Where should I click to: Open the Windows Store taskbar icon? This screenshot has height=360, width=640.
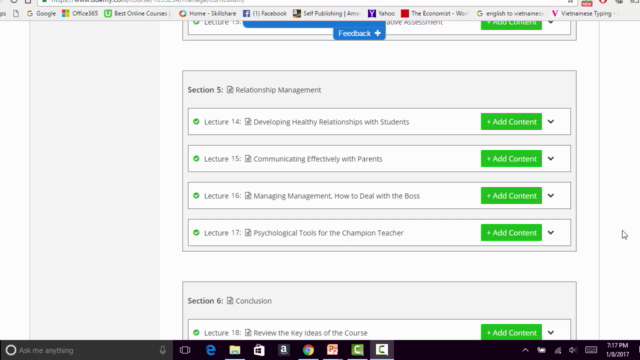tap(259, 350)
